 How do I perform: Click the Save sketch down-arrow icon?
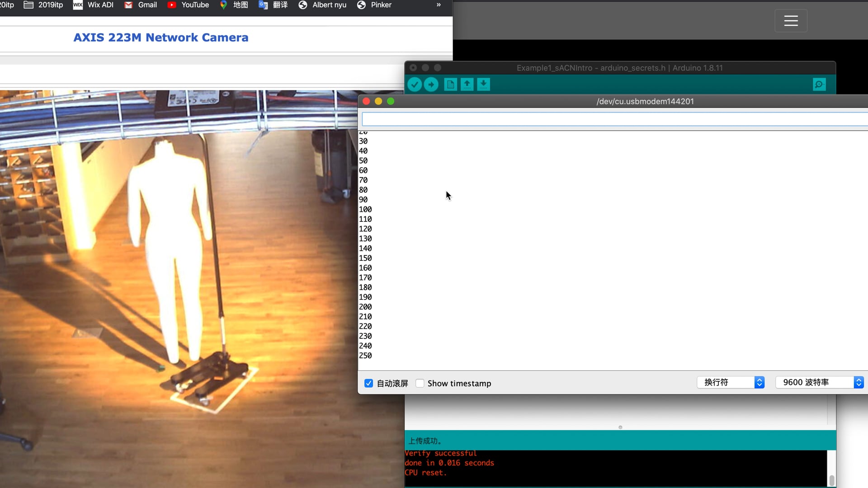(483, 84)
